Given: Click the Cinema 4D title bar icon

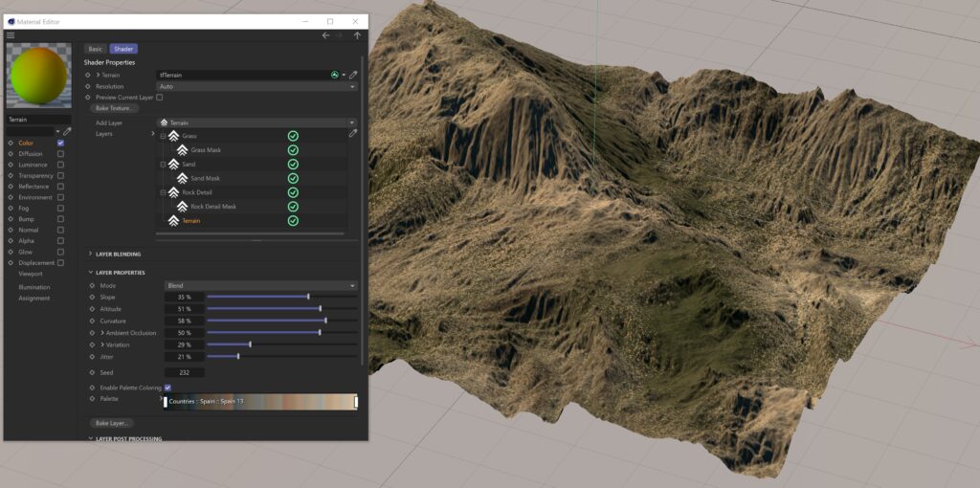Looking at the screenshot, I should pos(11,21).
